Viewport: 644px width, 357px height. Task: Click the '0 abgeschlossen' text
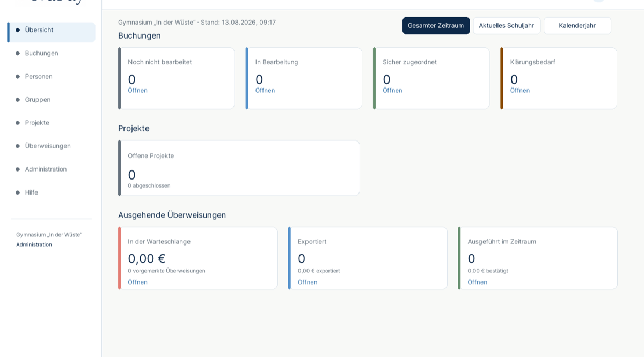[x=149, y=185]
